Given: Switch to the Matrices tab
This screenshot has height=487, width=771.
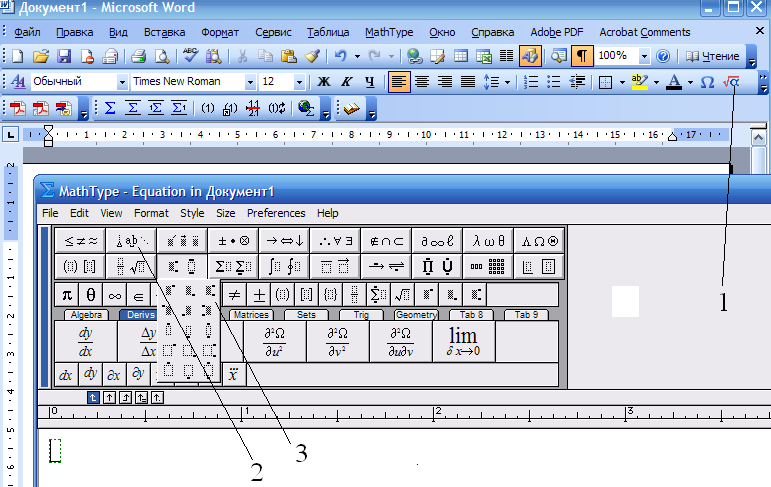Looking at the screenshot, I should (x=251, y=315).
